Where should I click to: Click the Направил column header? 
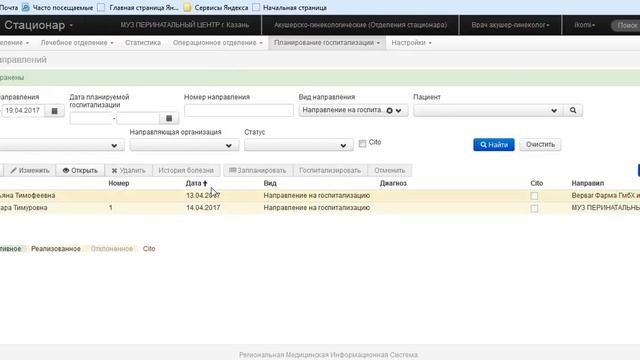588,183
